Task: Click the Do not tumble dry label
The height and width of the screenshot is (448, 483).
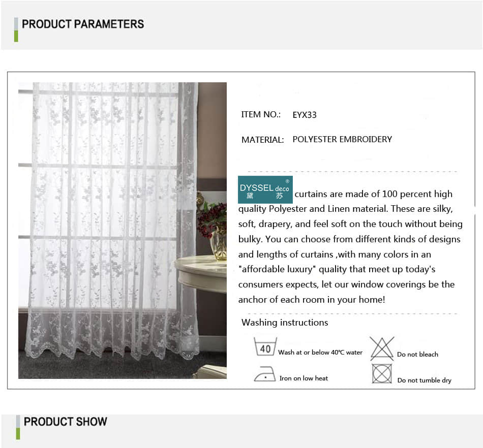Action: [424, 380]
